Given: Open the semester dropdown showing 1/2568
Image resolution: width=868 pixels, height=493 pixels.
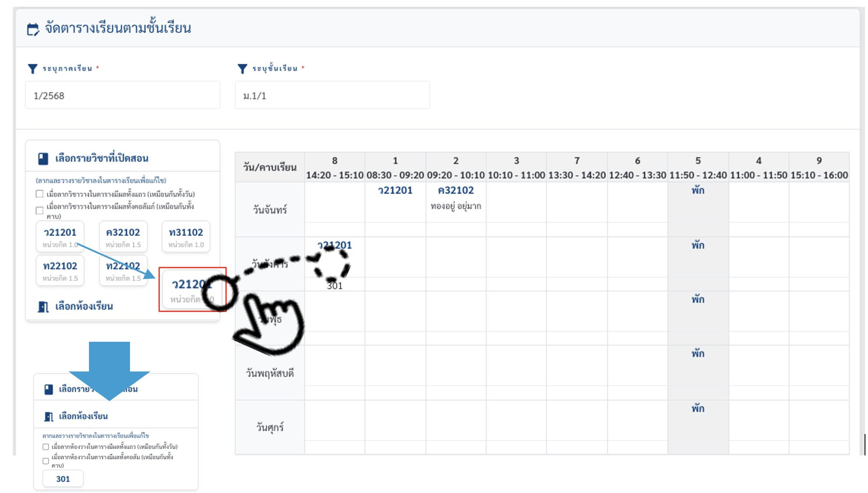Looking at the screenshot, I should [x=122, y=96].
